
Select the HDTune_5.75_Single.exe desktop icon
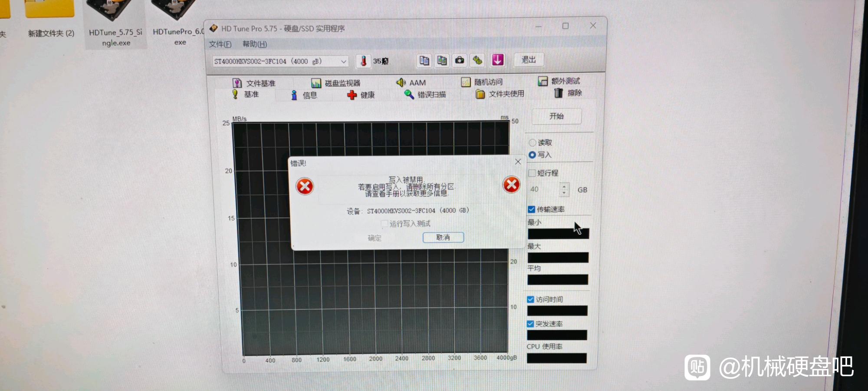(x=115, y=23)
